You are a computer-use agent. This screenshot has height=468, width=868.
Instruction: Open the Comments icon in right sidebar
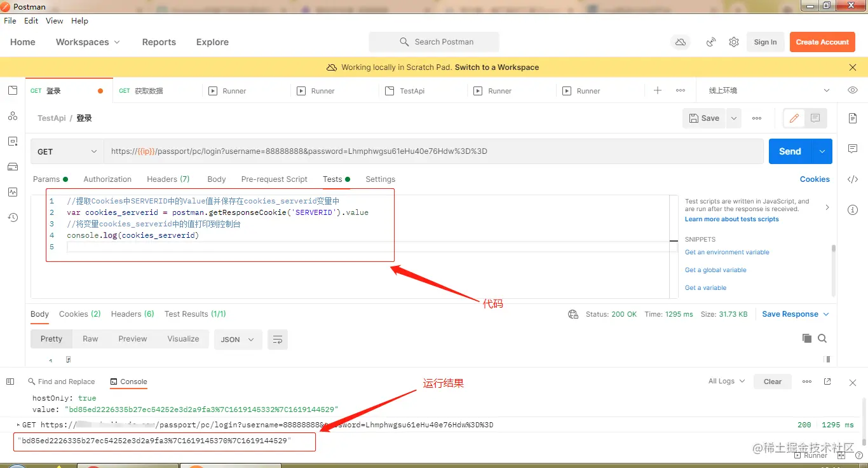(x=853, y=149)
